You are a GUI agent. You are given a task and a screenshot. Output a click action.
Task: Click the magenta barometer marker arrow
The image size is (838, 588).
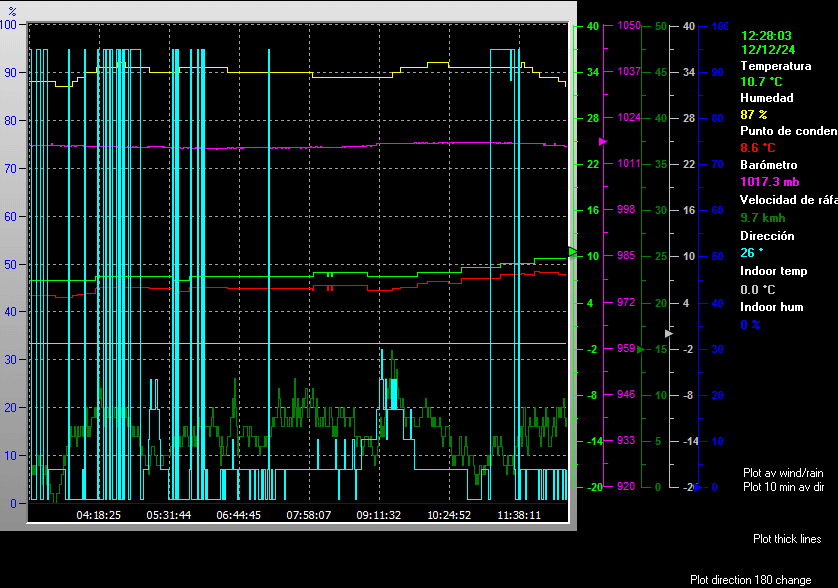(x=603, y=142)
